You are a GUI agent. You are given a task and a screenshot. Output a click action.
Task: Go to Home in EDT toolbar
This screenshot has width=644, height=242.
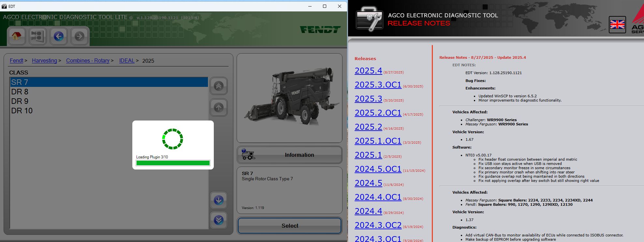tap(16, 36)
